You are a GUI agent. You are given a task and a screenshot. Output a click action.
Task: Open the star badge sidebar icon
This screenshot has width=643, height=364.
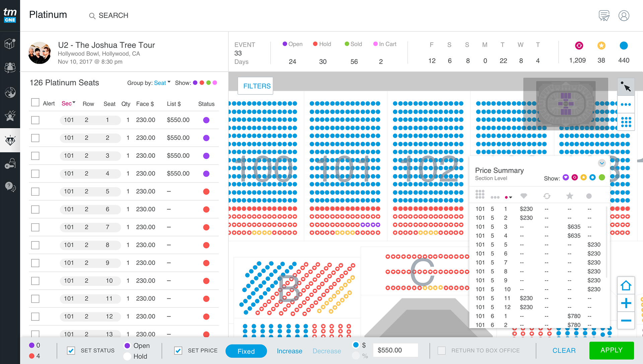point(10,116)
